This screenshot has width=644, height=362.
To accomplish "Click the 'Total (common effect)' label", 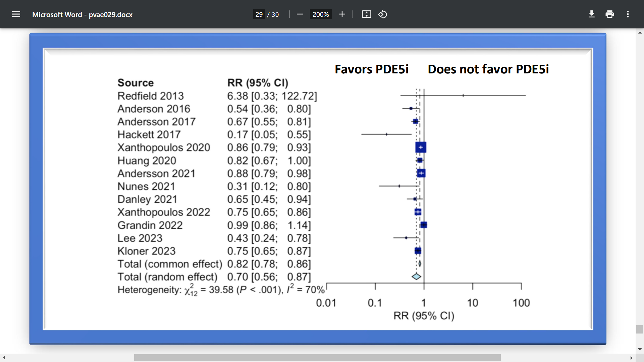I will pyautogui.click(x=170, y=264).
